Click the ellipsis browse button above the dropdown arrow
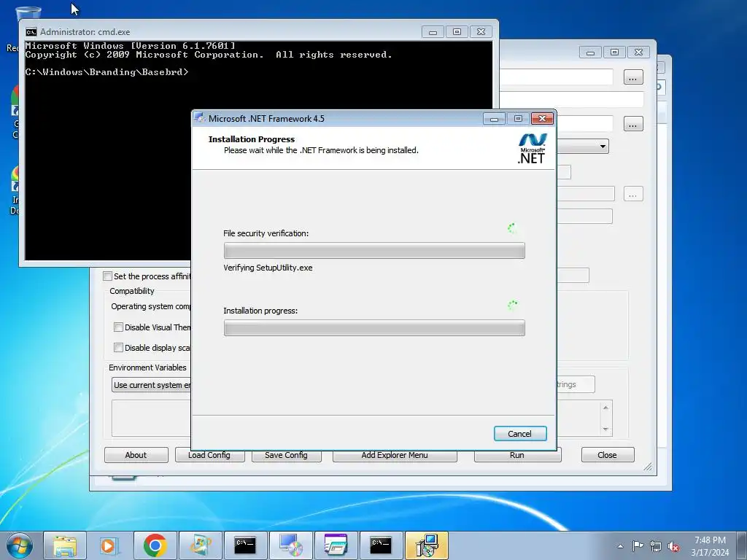This screenshot has height=560, width=747. pos(633,124)
